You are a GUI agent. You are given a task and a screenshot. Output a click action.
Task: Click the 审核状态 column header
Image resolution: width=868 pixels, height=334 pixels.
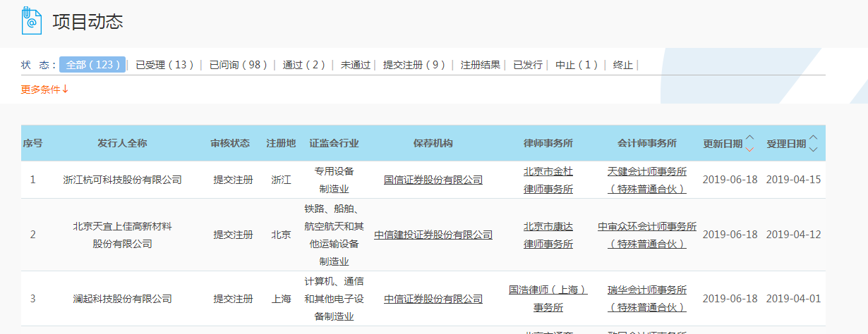230,143
